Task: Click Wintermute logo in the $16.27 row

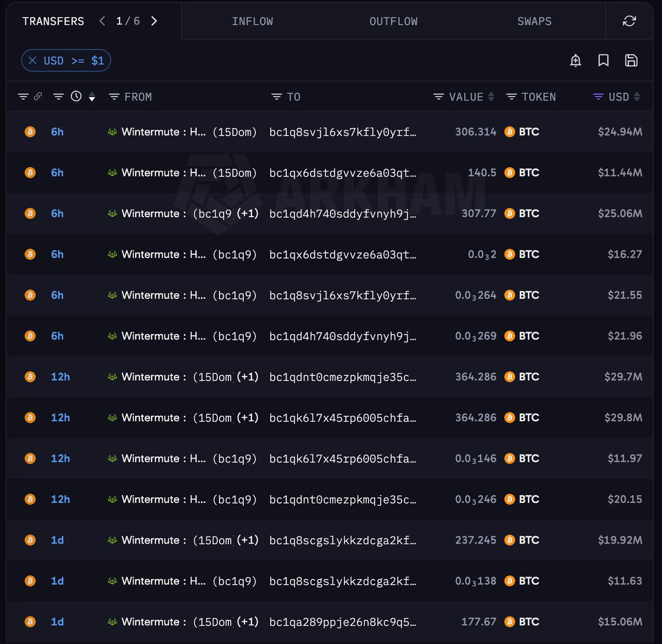Action: [113, 254]
